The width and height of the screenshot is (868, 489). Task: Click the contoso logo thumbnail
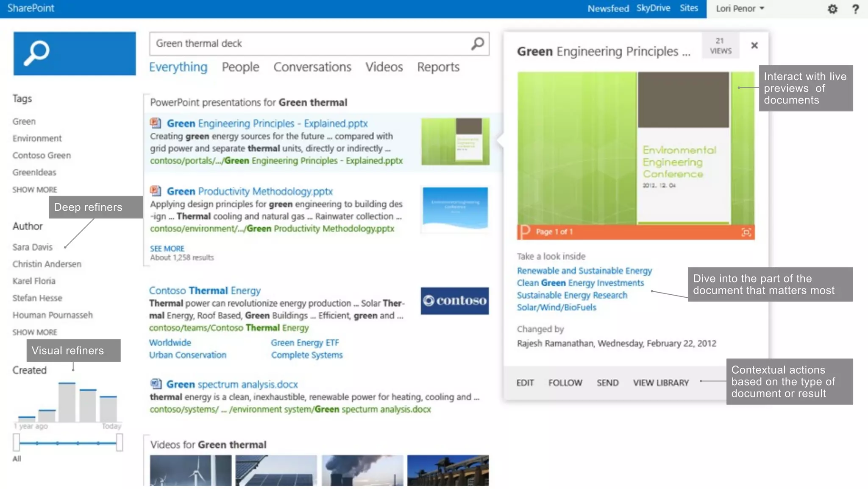(455, 301)
